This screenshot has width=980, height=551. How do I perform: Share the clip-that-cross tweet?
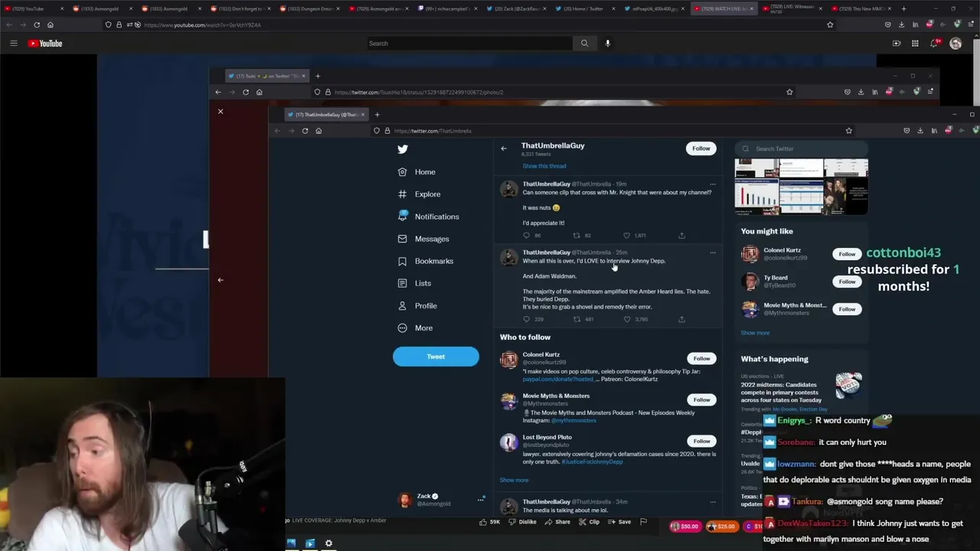pos(681,236)
